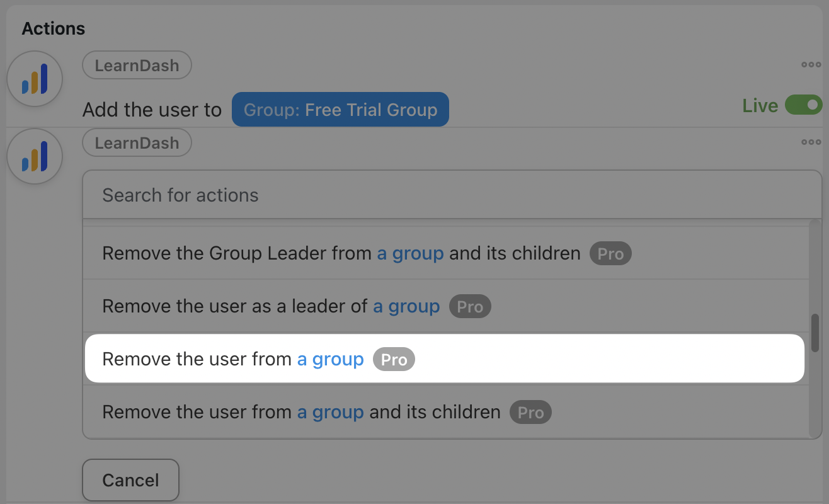Click the Pro badge next to highlighted action
This screenshot has height=504, width=829.
point(393,359)
